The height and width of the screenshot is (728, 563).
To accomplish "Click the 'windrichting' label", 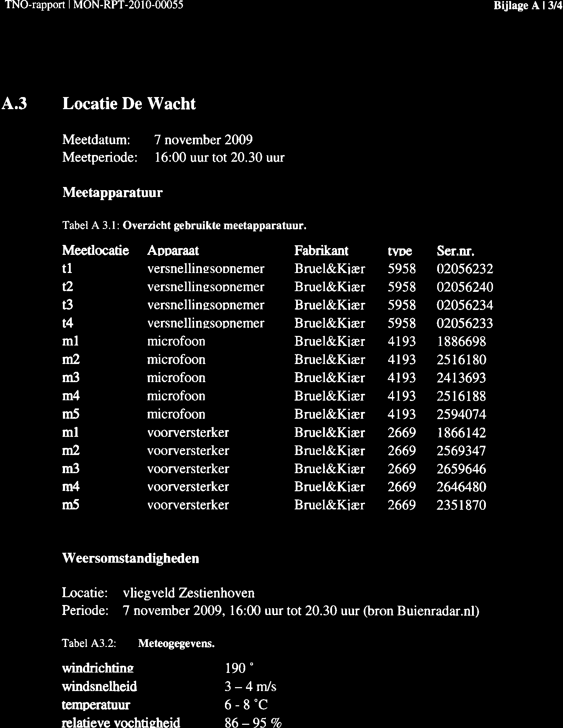I will [98, 669].
